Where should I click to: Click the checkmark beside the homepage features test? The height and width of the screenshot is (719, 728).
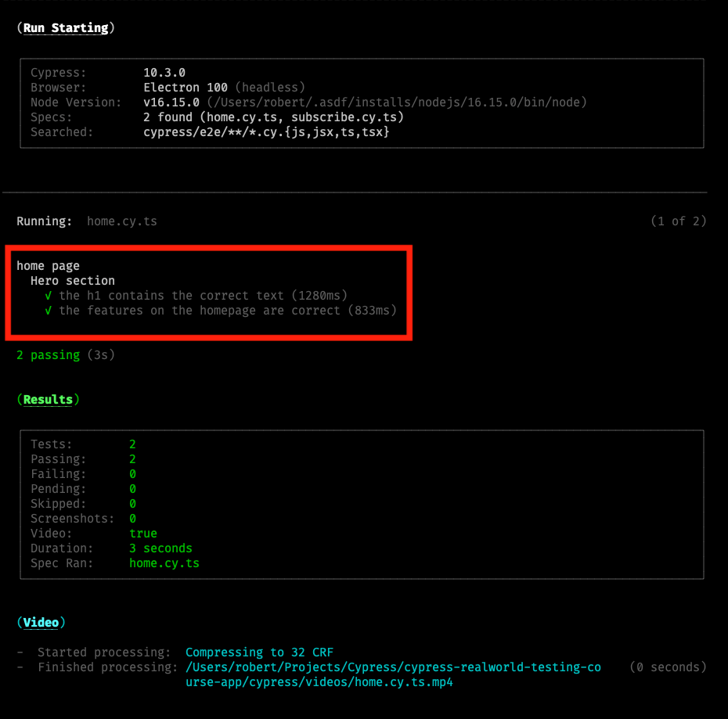coord(49,310)
